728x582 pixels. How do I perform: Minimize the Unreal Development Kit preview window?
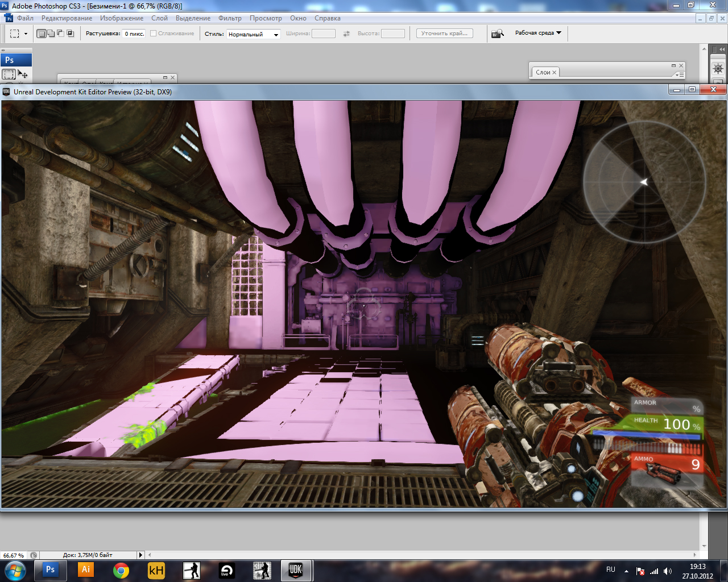tap(677, 89)
